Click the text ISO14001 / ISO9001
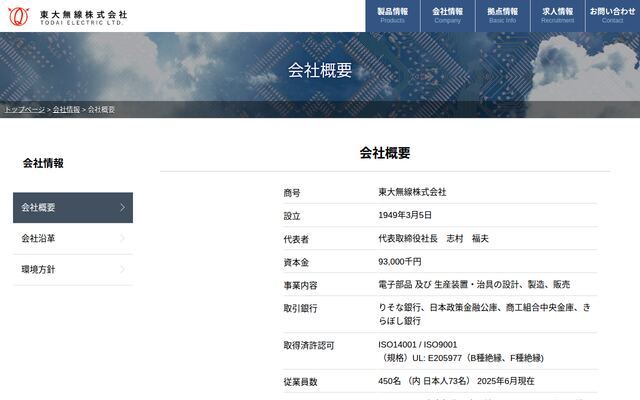 coord(418,344)
